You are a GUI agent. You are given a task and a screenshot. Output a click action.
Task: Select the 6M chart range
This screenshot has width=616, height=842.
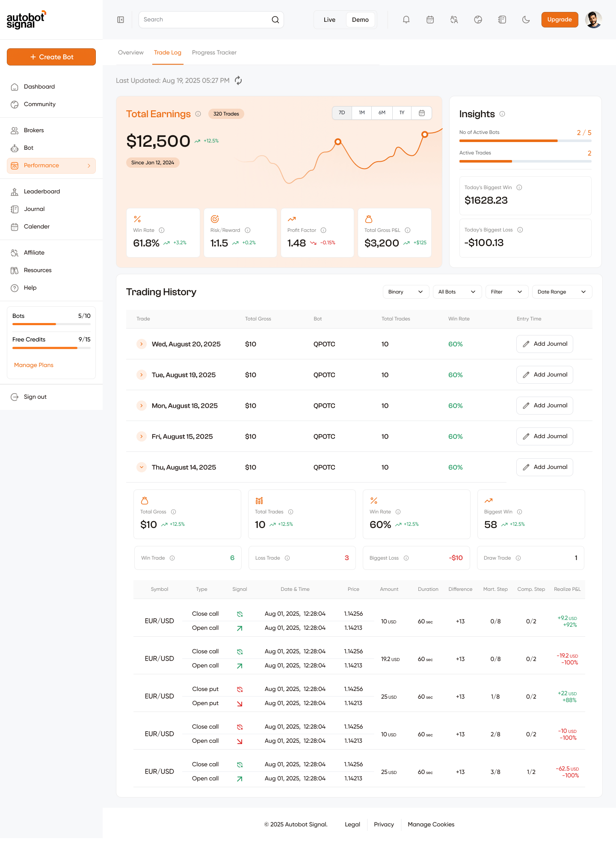382,113
